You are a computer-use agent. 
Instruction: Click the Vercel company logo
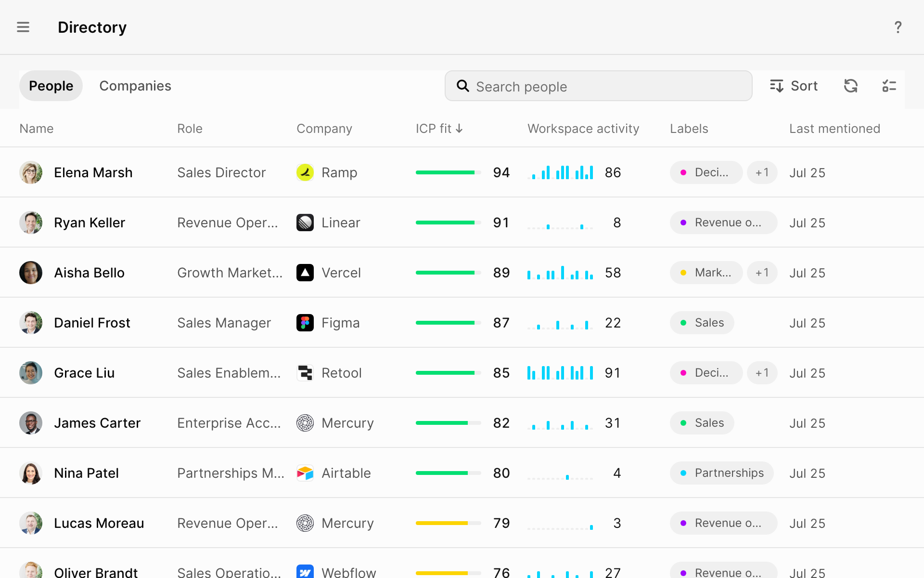coord(305,273)
